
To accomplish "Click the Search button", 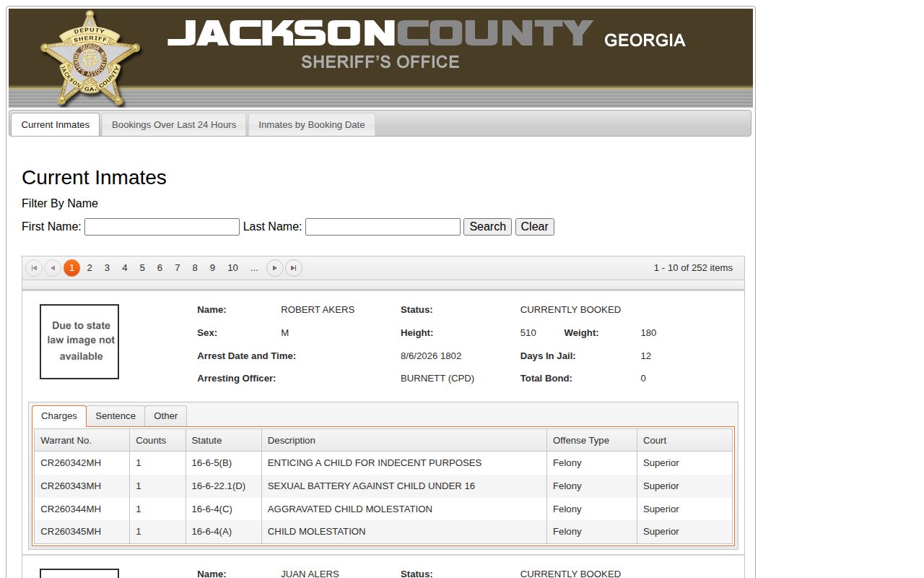I will coord(487,227).
